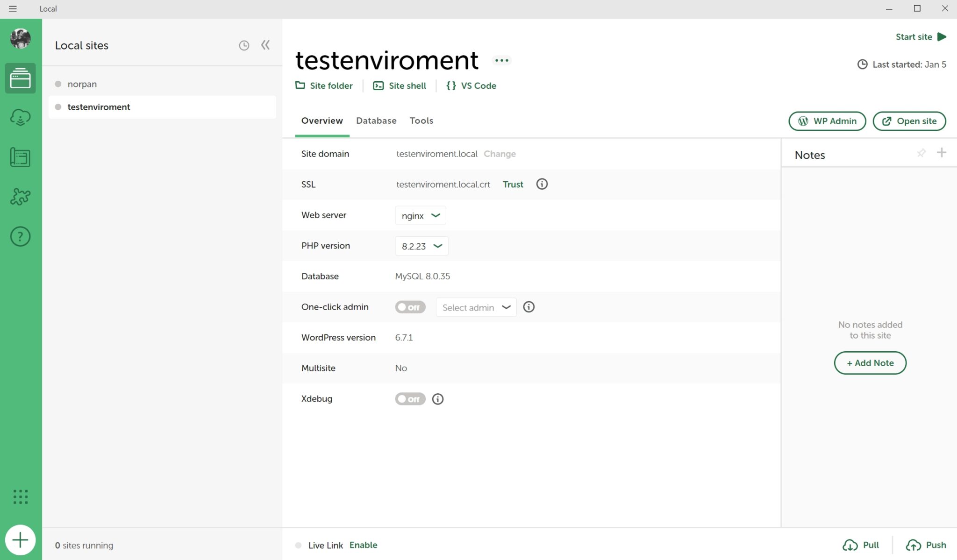Pin the Notes panel
This screenshot has width=957, height=560.
(x=921, y=153)
